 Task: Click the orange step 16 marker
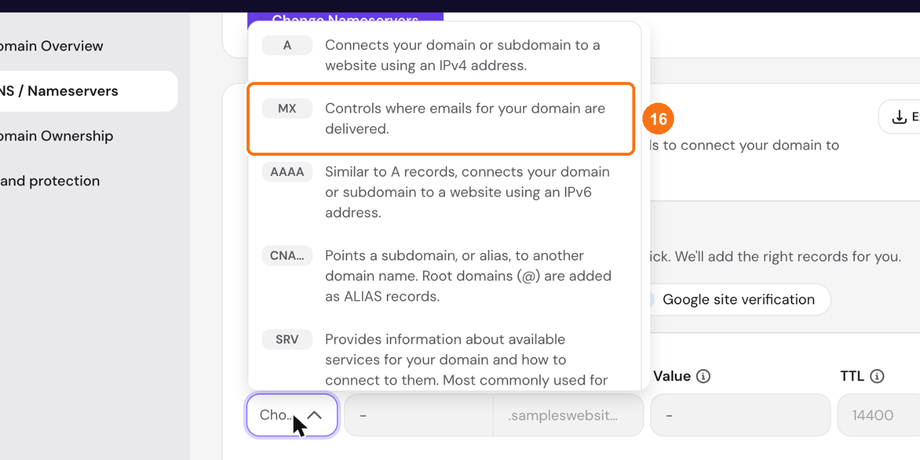[658, 119]
